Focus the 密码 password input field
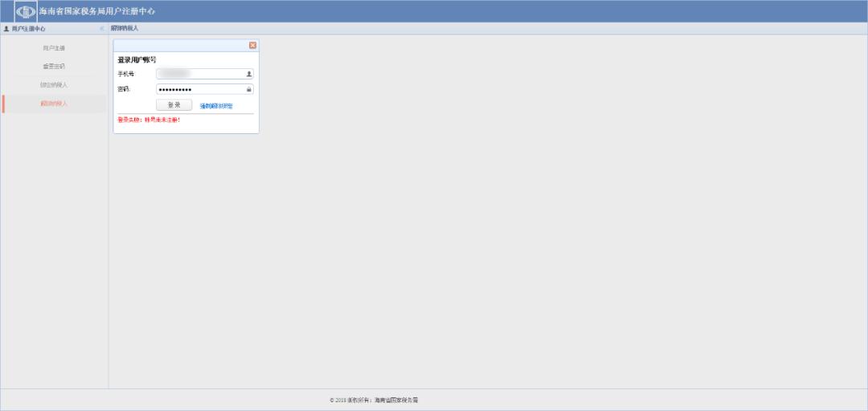Screen dimensions: 868x411 pyautogui.click(x=205, y=89)
